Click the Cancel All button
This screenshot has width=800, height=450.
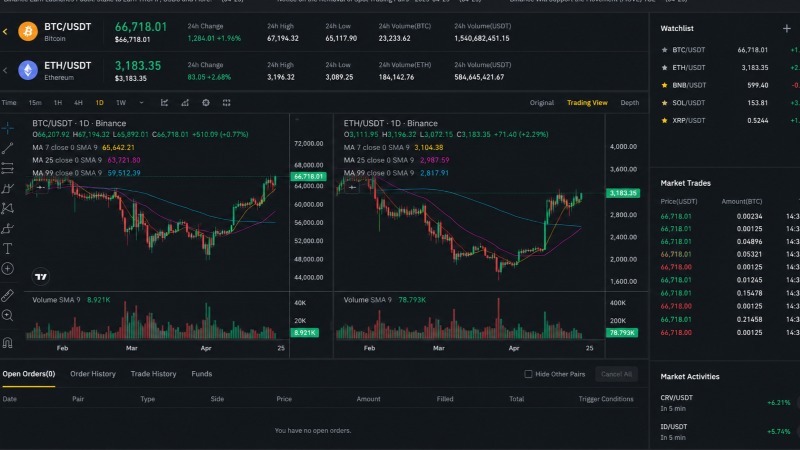[616, 374]
